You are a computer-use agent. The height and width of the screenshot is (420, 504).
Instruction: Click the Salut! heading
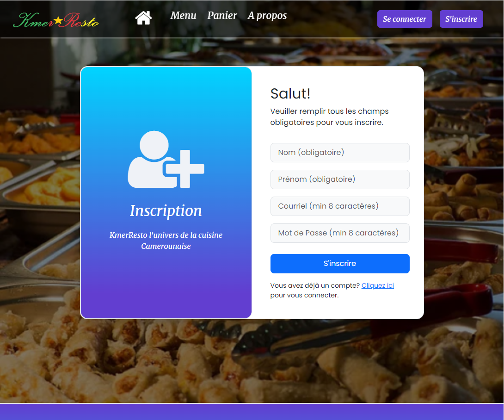(x=290, y=93)
